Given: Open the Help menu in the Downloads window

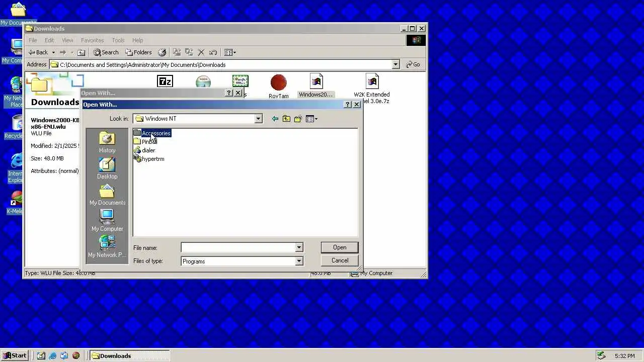Looking at the screenshot, I should point(137,40).
